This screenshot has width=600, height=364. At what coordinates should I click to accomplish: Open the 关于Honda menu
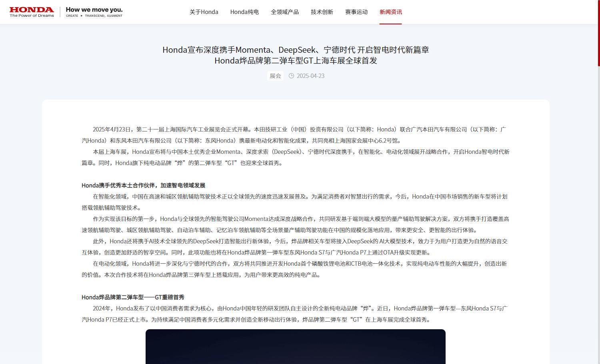pos(204,12)
